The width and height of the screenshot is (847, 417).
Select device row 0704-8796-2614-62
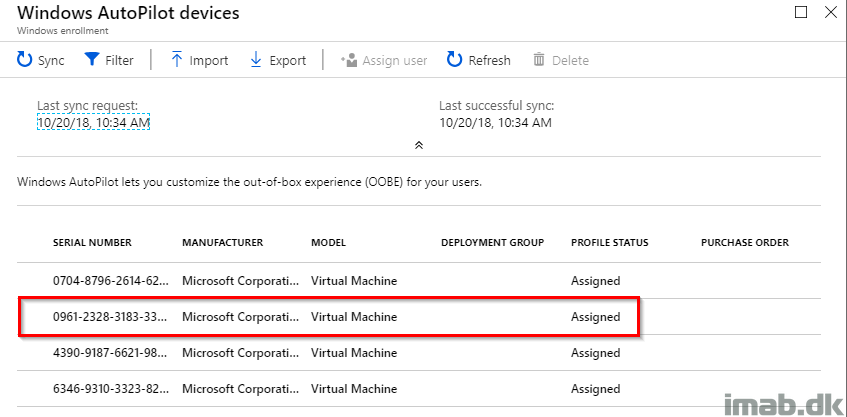click(419, 281)
